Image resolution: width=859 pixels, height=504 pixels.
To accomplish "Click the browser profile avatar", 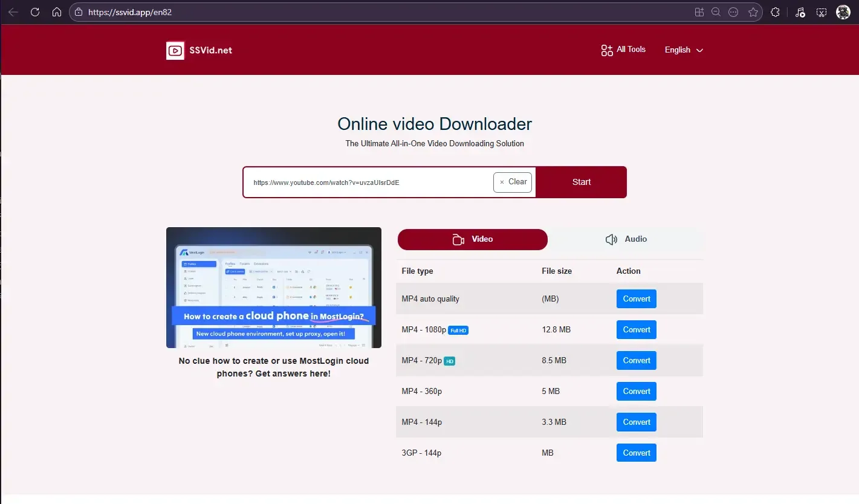I will point(843,12).
